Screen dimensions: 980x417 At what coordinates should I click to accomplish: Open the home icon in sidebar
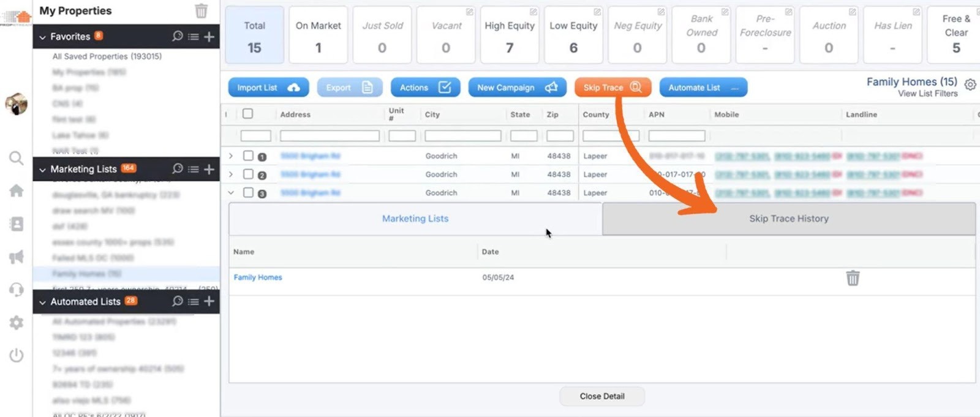click(x=17, y=191)
